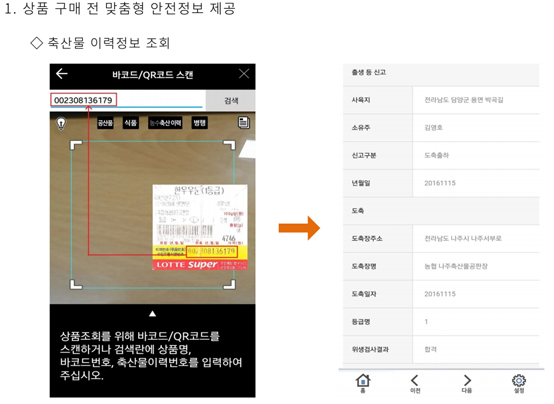The image size is (554, 404).
Task: Select the 공산품 scan mode tab
Action: tap(105, 123)
